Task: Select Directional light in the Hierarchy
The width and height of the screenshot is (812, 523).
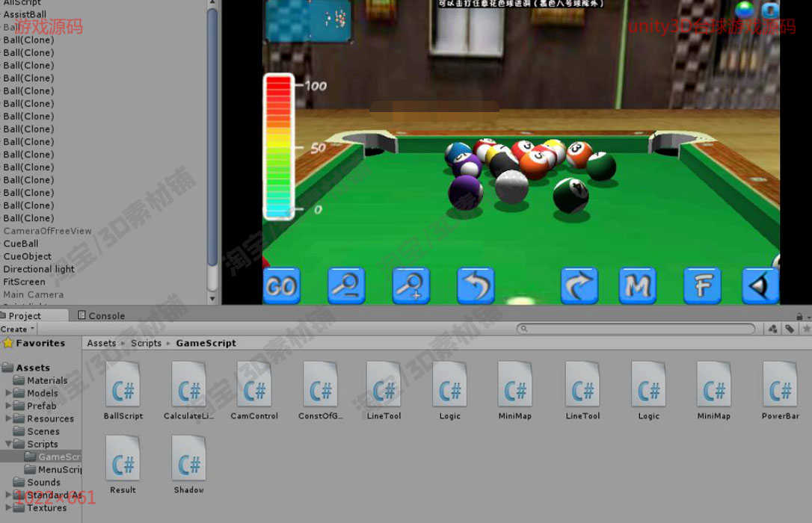Action: pos(39,269)
